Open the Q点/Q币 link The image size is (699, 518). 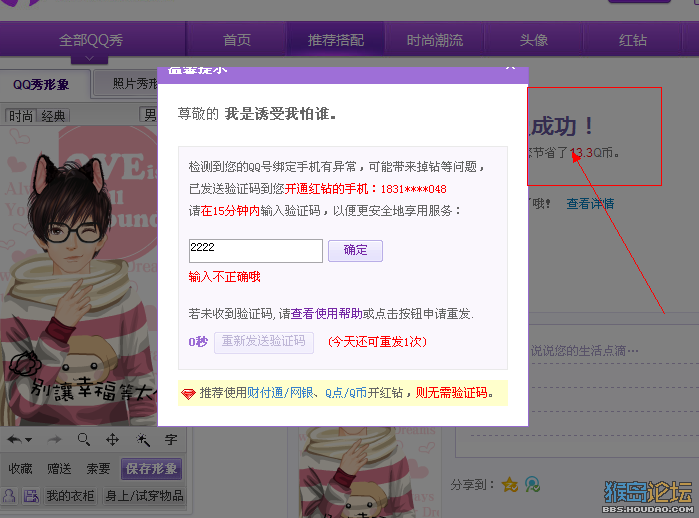[x=345, y=393]
